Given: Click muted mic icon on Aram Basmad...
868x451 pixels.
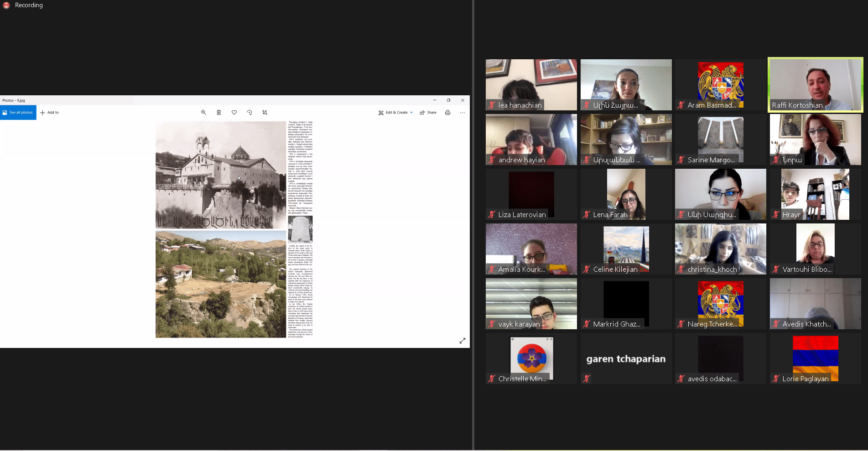Looking at the screenshot, I should (681, 105).
